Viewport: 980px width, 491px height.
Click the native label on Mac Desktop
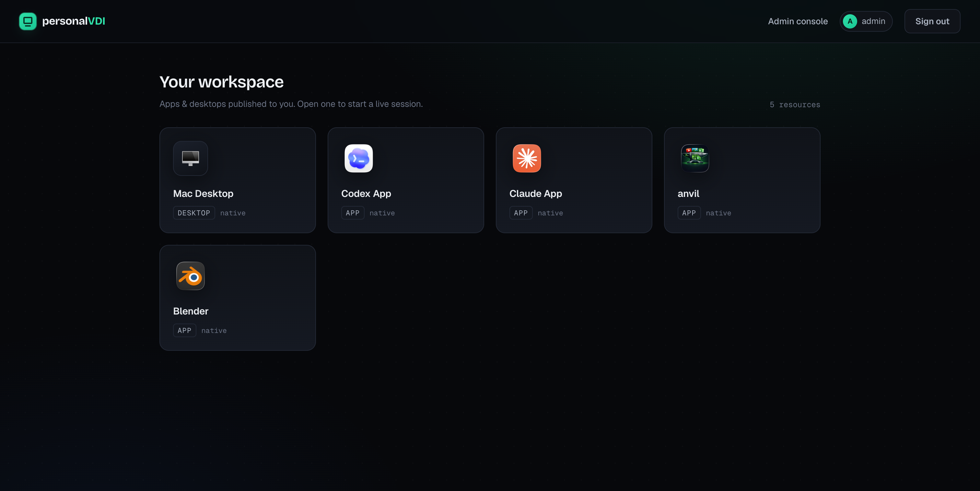[233, 213]
